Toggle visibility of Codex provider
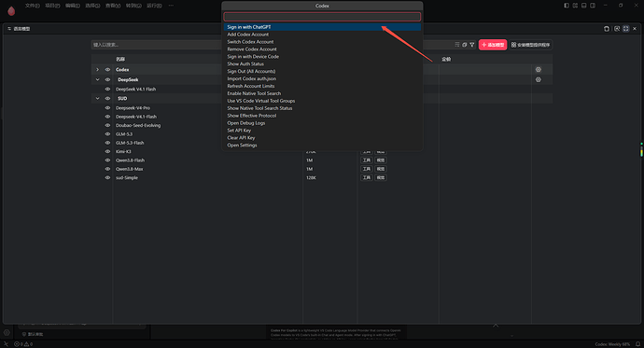Image resolution: width=644 pixels, height=348 pixels. coord(107,70)
